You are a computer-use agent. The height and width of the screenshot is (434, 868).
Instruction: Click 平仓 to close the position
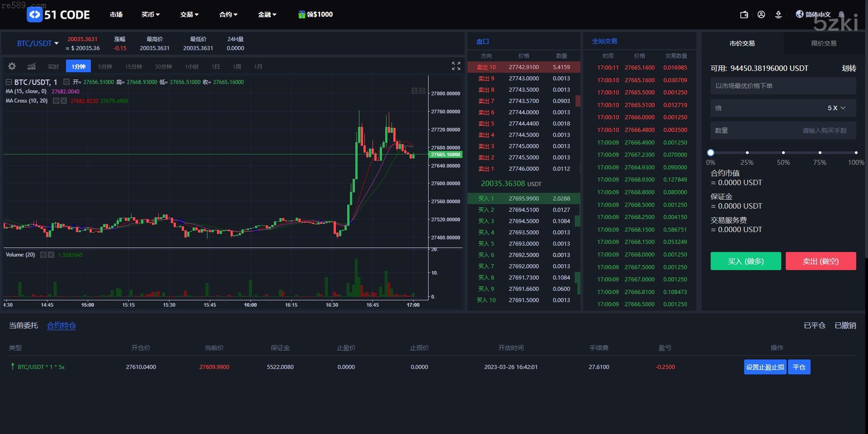[799, 367]
